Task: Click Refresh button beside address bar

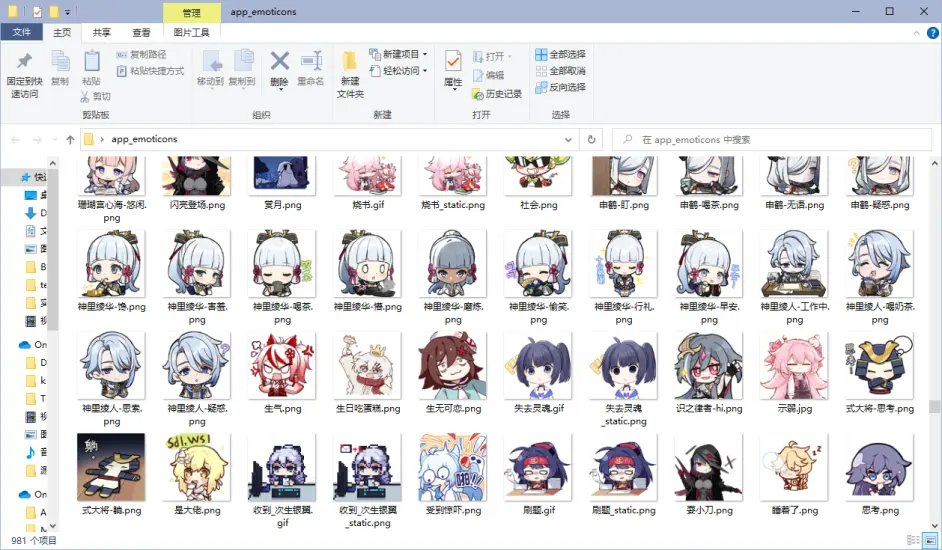Action: click(x=591, y=139)
